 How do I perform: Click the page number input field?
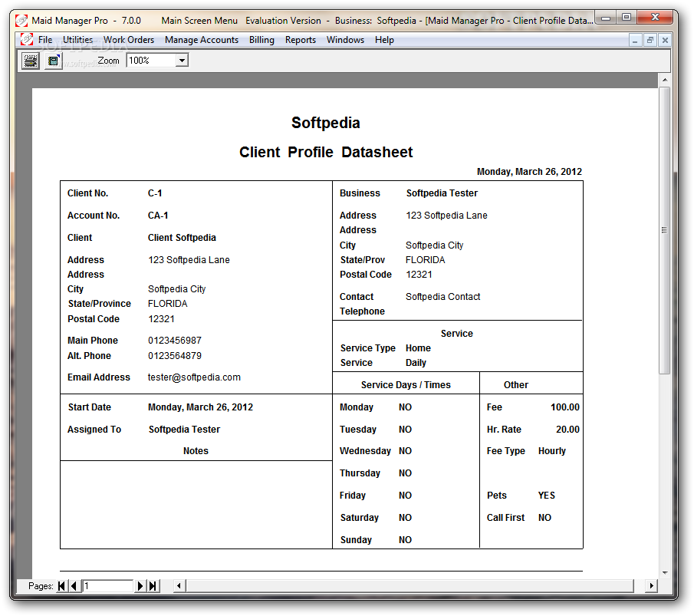pyautogui.click(x=107, y=586)
